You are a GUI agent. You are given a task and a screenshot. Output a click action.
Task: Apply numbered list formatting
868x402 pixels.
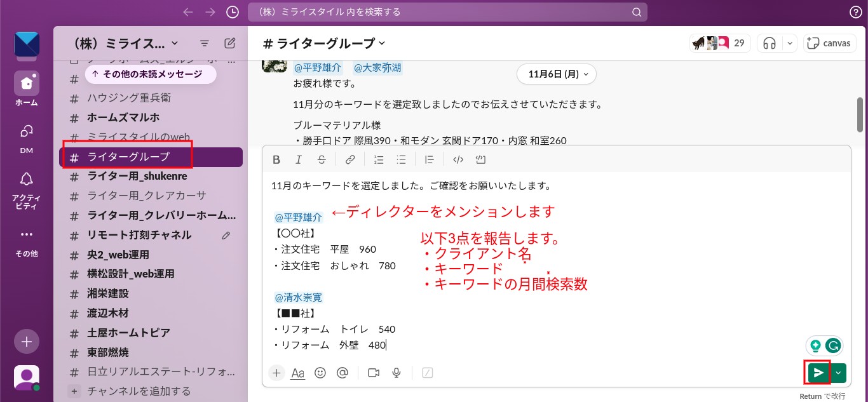point(379,159)
